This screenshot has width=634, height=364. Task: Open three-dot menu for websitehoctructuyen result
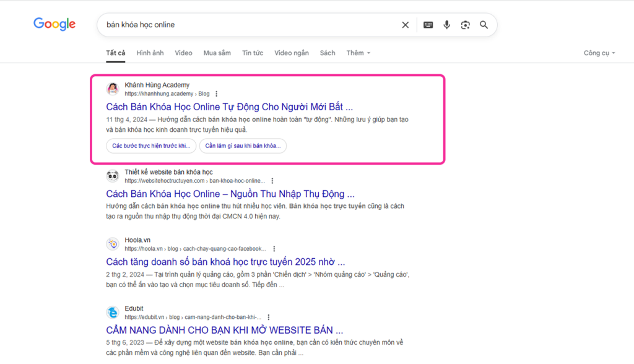[x=272, y=181]
